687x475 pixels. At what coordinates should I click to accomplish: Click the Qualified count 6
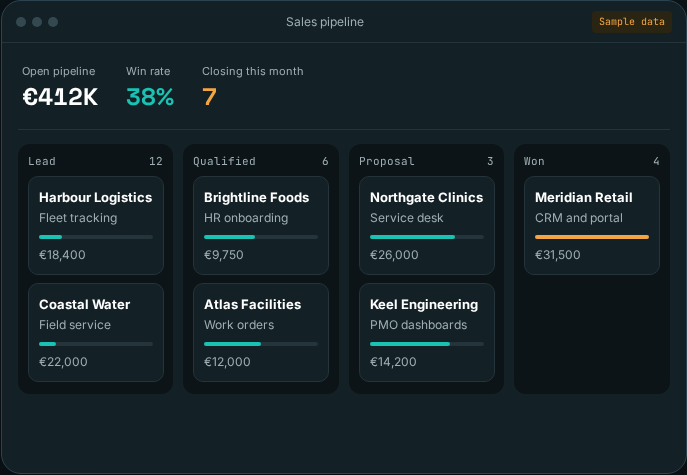coord(325,161)
